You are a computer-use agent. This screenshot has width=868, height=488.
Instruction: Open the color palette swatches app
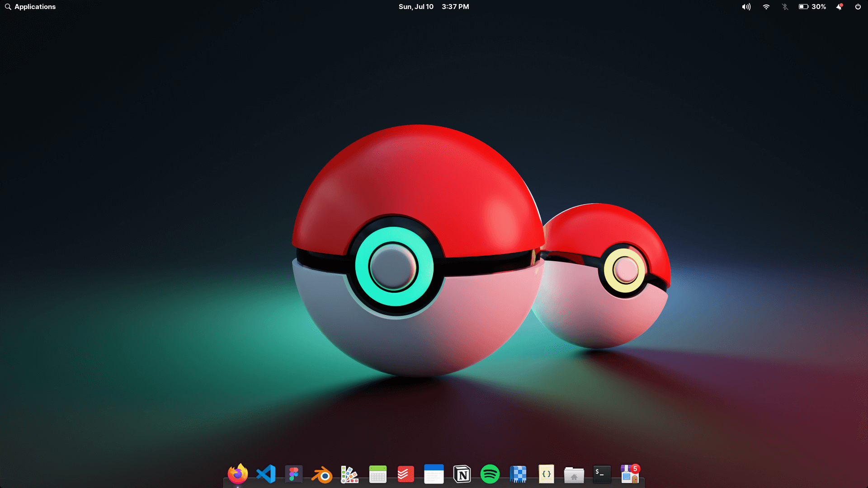tap(349, 474)
